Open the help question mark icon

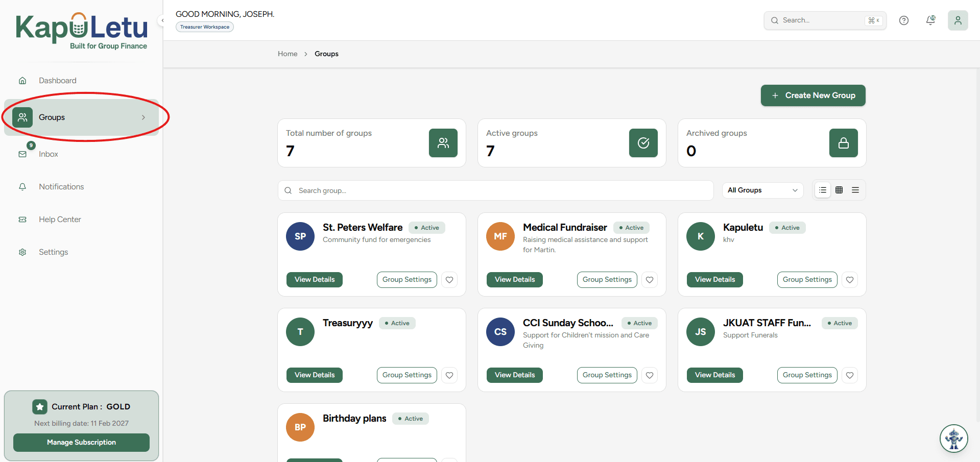click(904, 20)
